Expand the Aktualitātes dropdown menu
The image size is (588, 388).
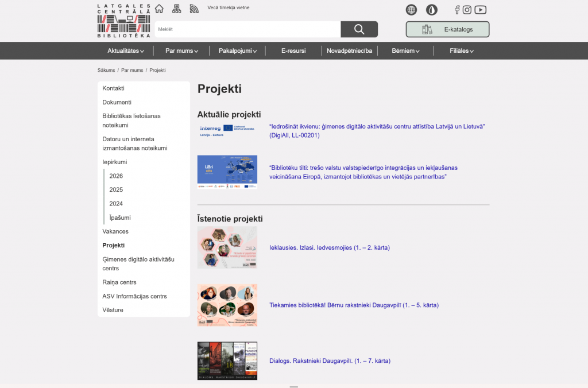tap(125, 51)
